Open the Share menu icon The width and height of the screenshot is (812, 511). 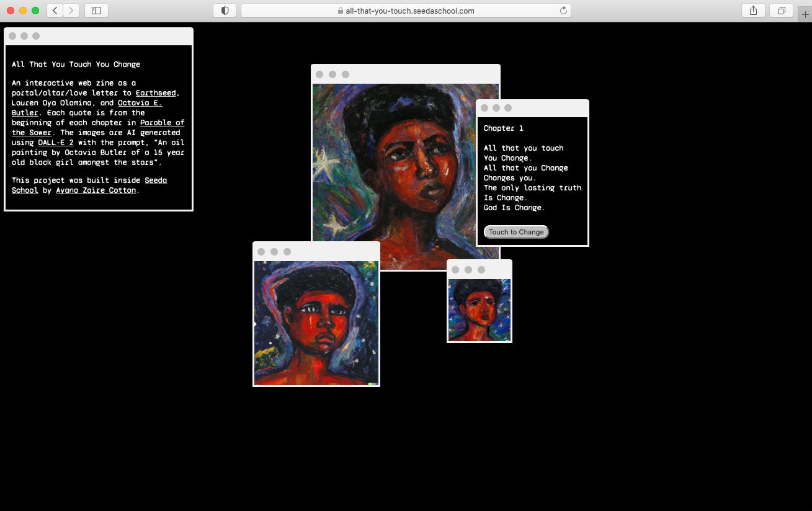(x=753, y=11)
